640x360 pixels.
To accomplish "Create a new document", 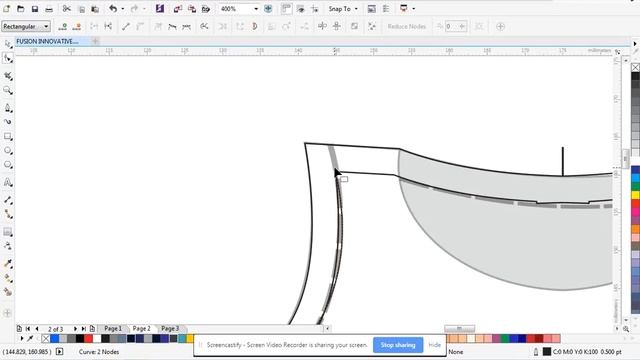I will pyautogui.click(x=7, y=9).
